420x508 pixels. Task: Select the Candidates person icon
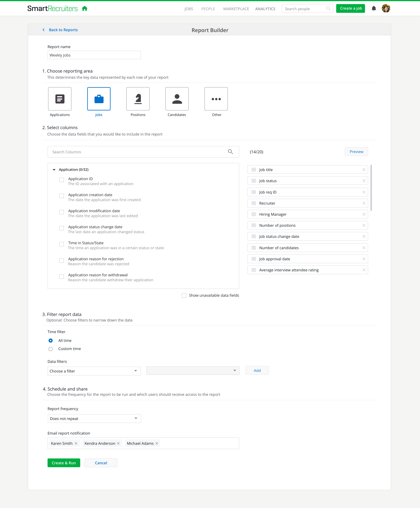177,99
